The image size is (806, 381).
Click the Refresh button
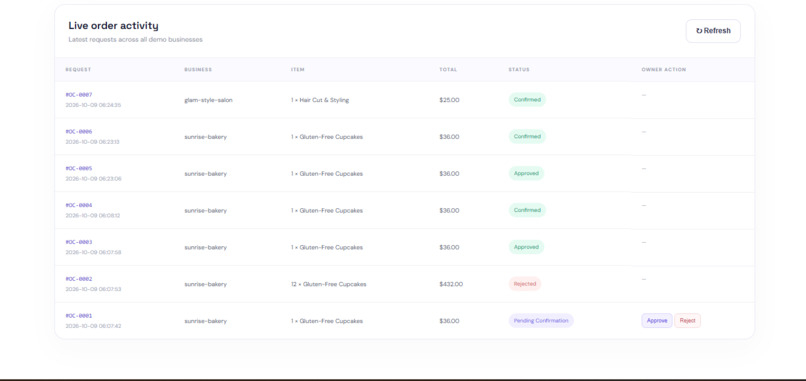(713, 31)
